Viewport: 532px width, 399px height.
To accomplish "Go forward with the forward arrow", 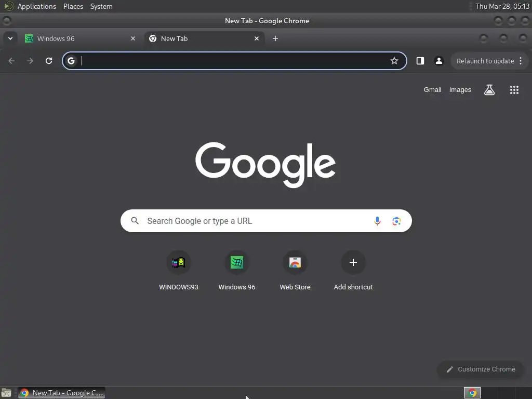I will pos(30,61).
